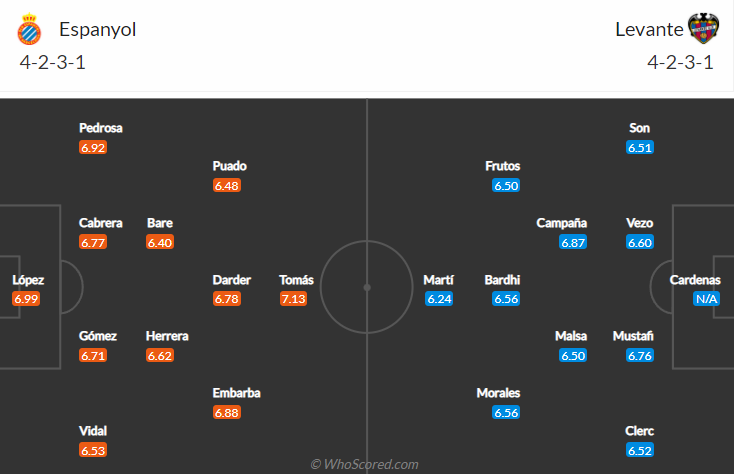
Task: Select Levante goalkeeper Cardenas
Action: point(695,280)
